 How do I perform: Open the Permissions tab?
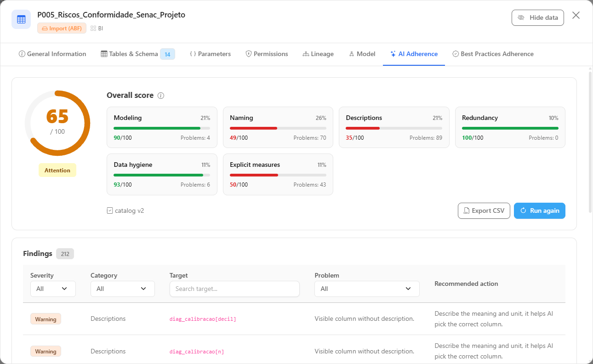[x=267, y=54]
